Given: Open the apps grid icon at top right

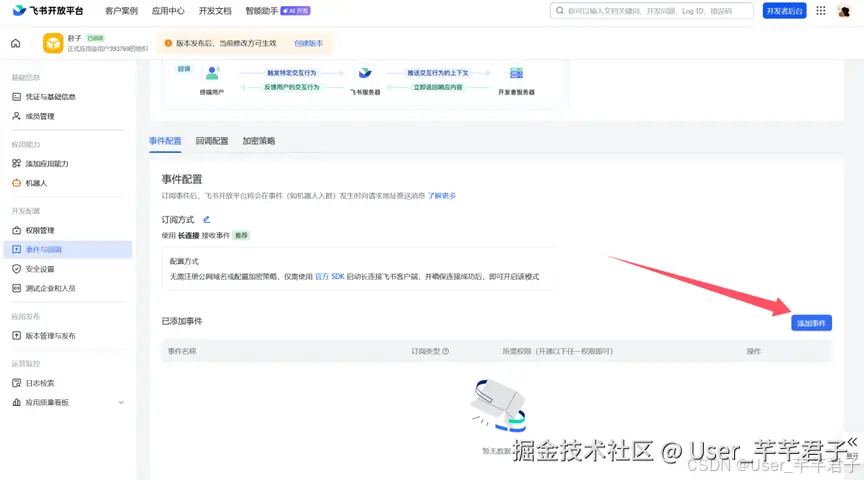Looking at the screenshot, I should click(x=820, y=10).
